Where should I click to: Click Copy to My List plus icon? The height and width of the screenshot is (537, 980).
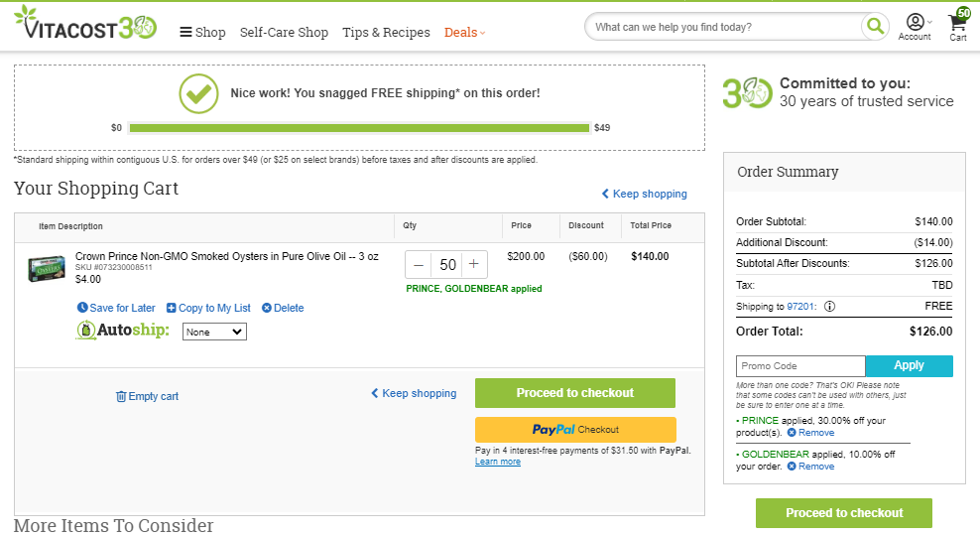[171, 308]
